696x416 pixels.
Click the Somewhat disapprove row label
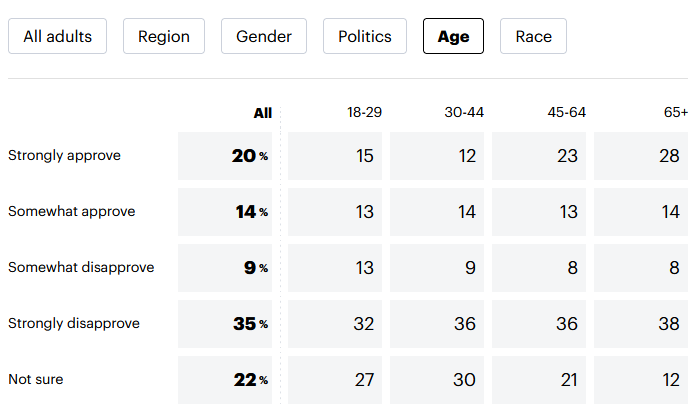click(x=81, y=267)
